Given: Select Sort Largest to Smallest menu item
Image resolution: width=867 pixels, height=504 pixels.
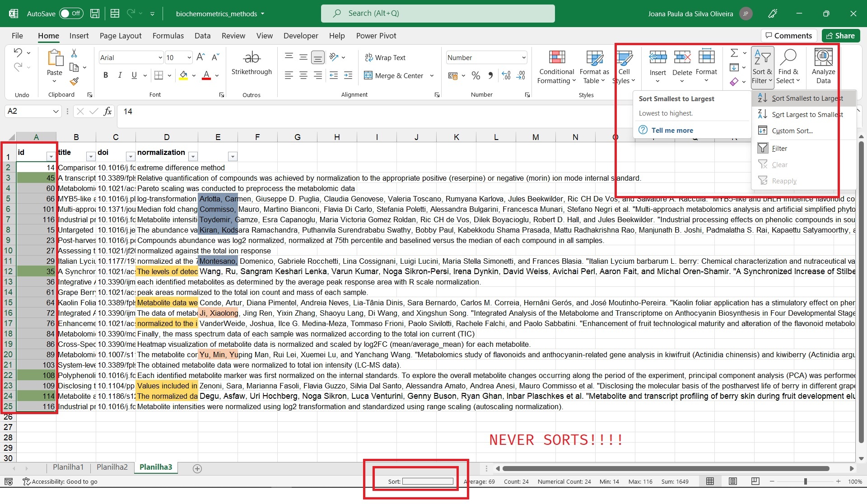Looking at the screenshot, I should [x=807, y=115].
